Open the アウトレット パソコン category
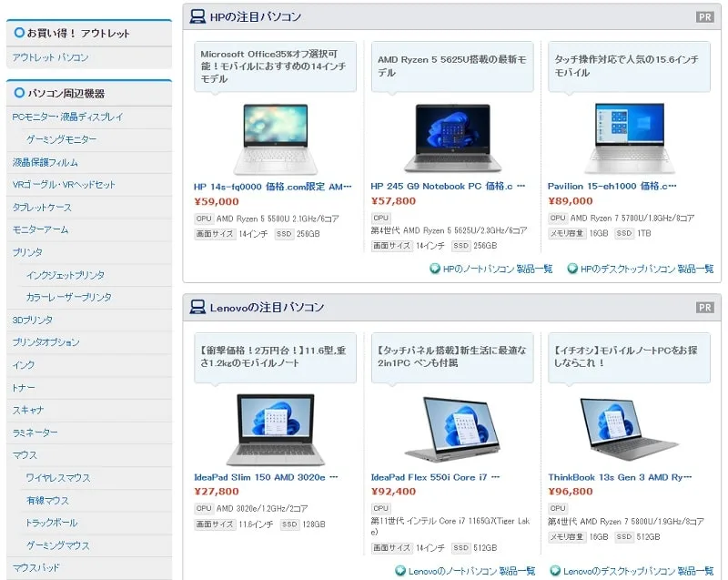 (50, 57)
